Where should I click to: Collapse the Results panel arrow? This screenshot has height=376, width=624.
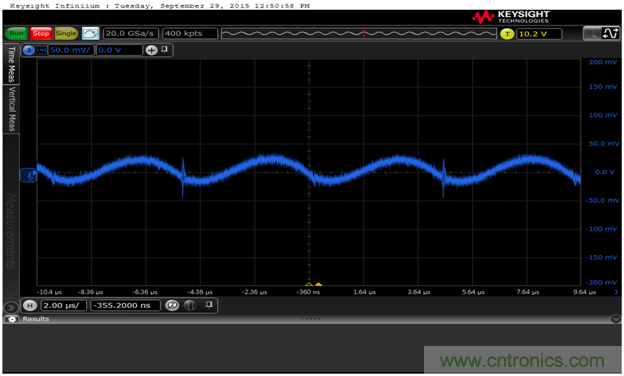tap(615, 319)
